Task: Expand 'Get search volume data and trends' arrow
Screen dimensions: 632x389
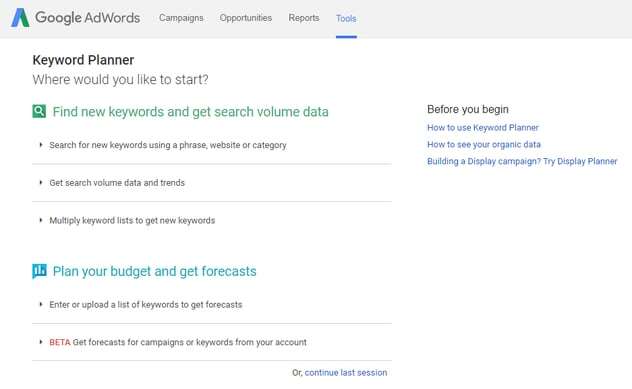Action: pyautogui.click(x=41, y=183)
